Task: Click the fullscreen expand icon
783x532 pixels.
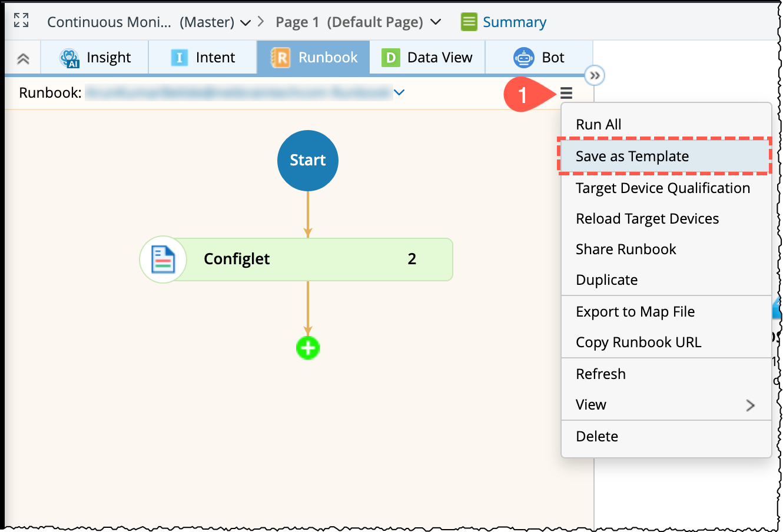Action: (x=21, y=21)
